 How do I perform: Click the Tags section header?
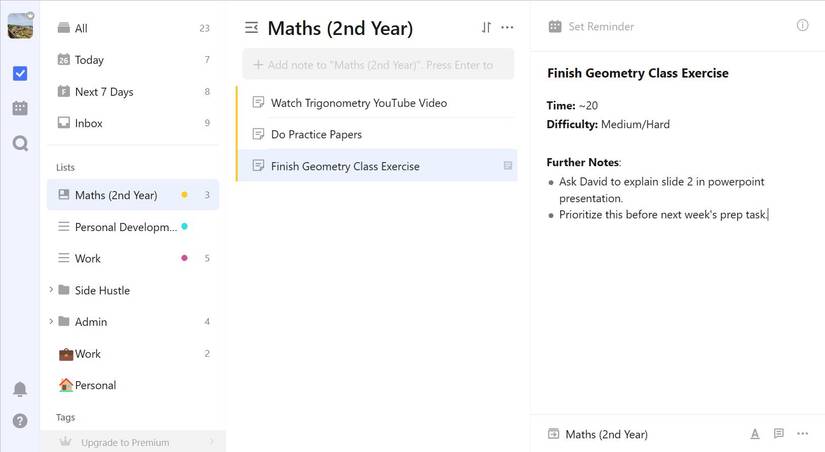click(66, 417)
